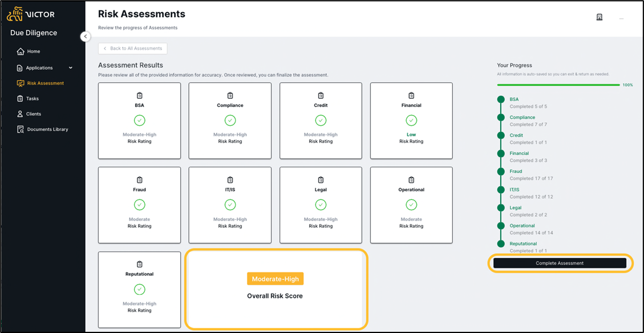644x333 pixels.
Task: Click the Reputational green checkmark circle
Action: click(x=140, y=290)
